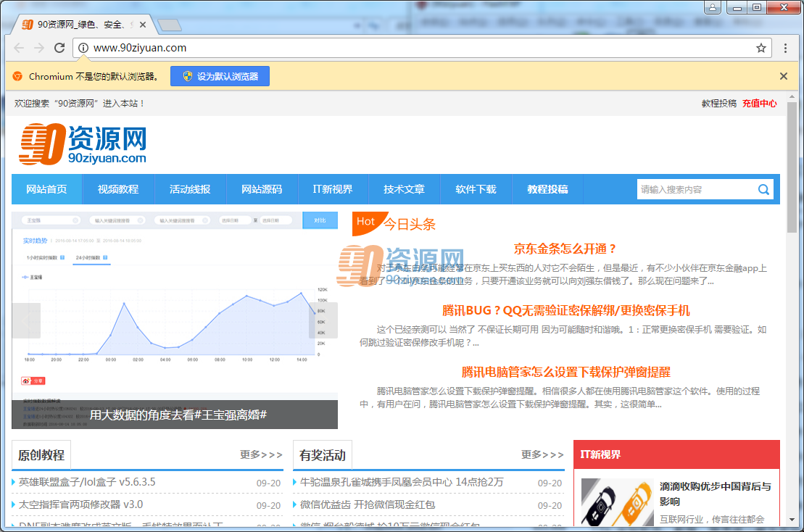
Task: Select the 有奖活动 section tab
Action: [323, 455]
